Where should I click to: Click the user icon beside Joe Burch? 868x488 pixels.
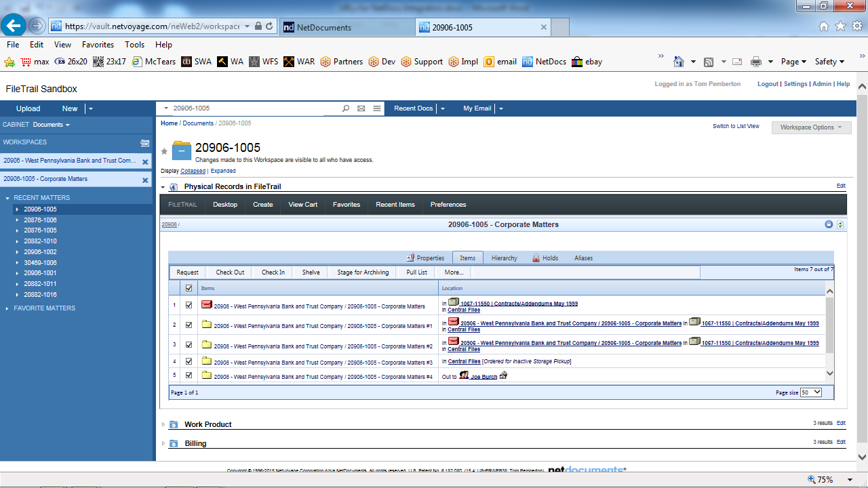(x=464, y=375)
